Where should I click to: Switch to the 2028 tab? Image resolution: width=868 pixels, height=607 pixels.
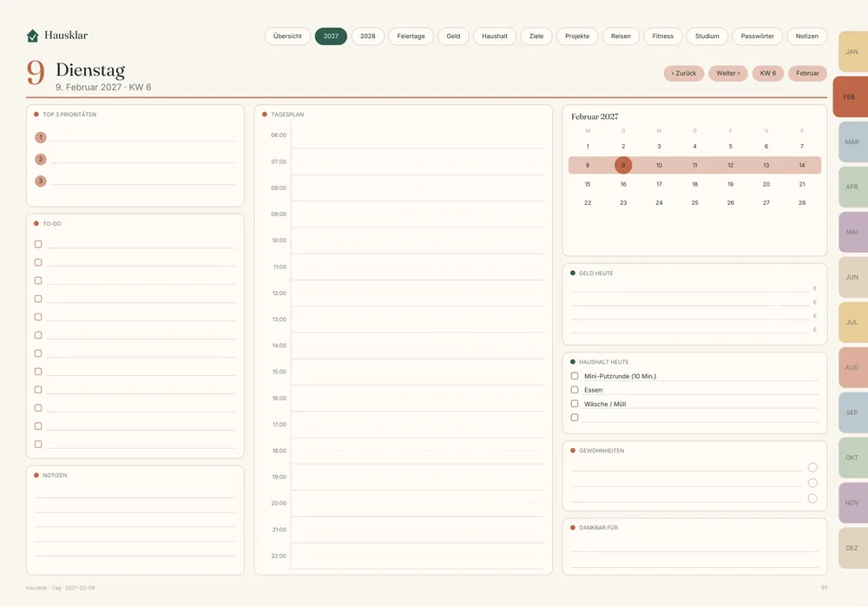pos(367,36)
